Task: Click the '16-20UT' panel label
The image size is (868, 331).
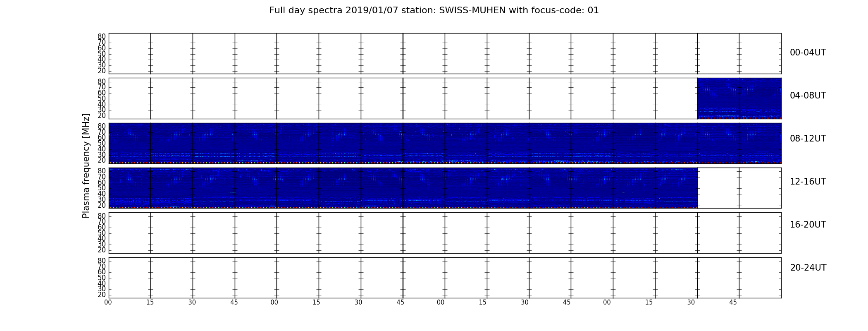Action: coord(808,225)
